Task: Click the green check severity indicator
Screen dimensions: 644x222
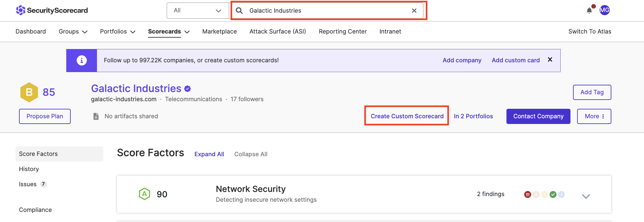Action: pos(553,194)
